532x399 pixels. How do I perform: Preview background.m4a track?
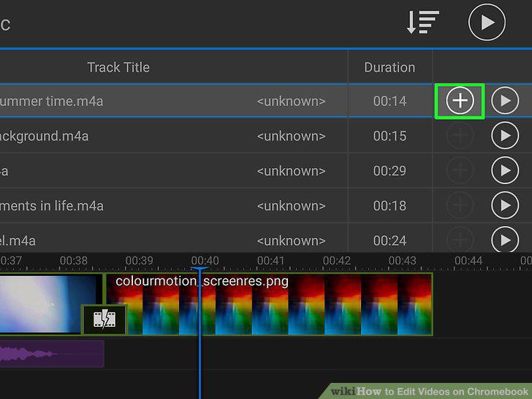pos(505,136)
